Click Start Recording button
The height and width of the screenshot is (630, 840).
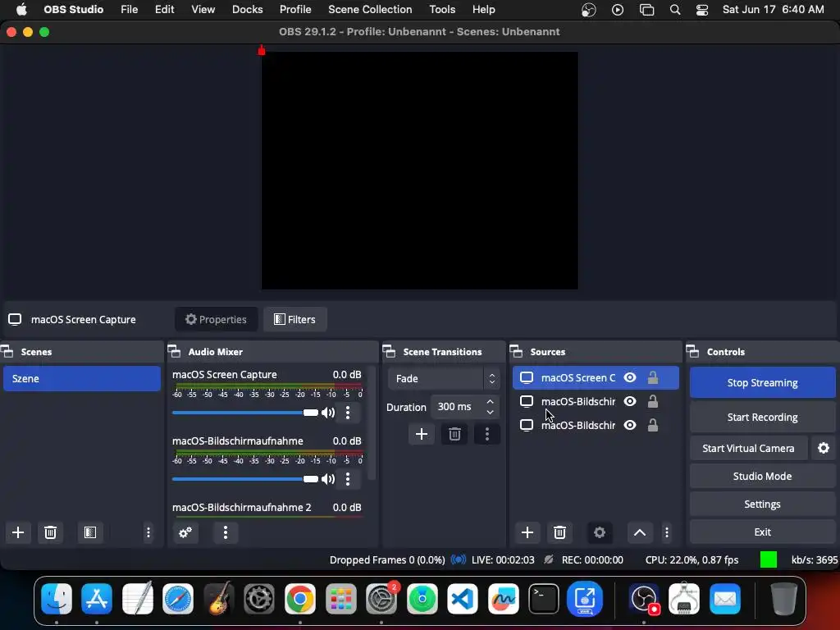click(762, 417)
